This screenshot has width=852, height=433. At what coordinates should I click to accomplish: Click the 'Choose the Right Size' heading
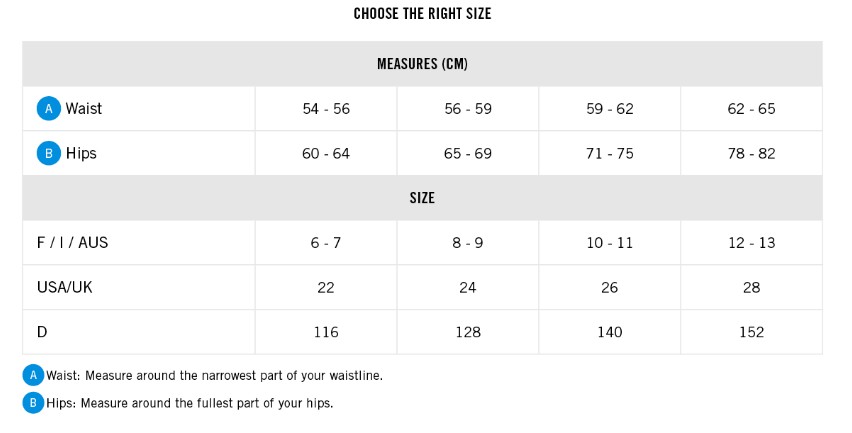[x=422, y=14]
